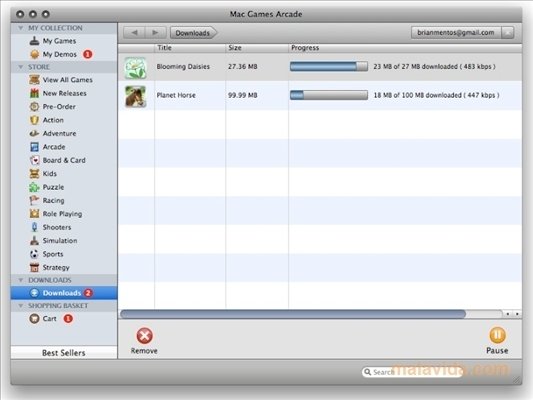Go back with the left arrow
Viewport: 533px width, 400px height.
tap(134, 33)
